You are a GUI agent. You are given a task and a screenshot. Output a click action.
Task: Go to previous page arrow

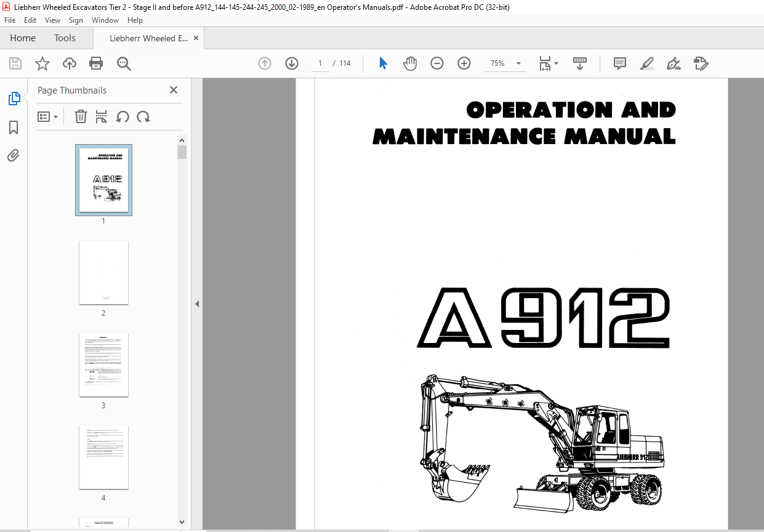(x=265, y=63)
